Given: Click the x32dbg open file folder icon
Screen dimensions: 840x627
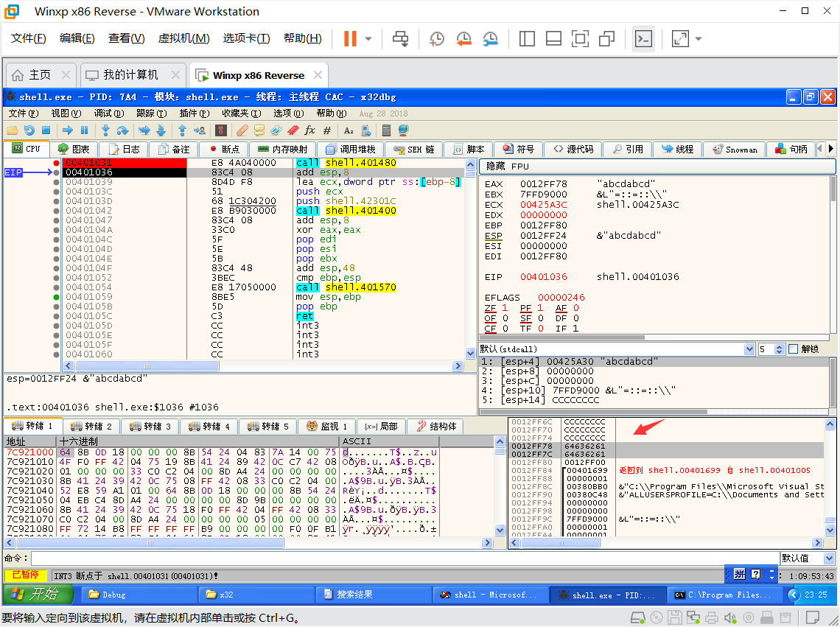Looking at the screenshot, I should point(13,130).
